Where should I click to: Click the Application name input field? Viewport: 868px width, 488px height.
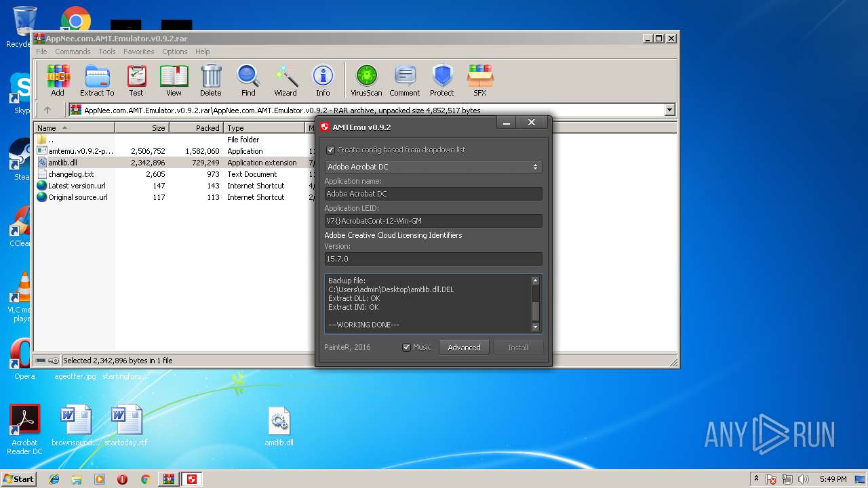[x=433, y=194]
